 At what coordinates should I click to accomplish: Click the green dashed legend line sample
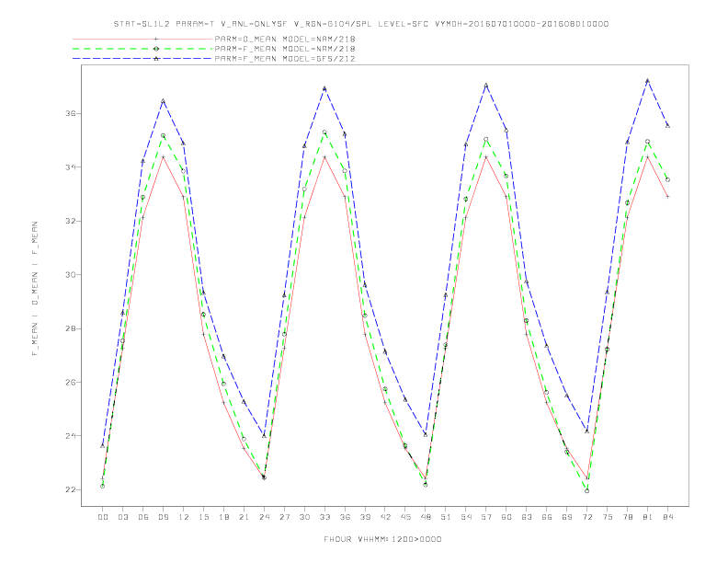click(x=142, y=49)
